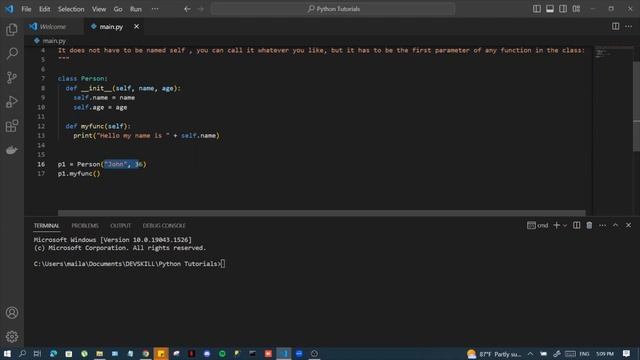Click the terminal command prompt line
Screen dimensions: 640x360
[x=129, y=264]
